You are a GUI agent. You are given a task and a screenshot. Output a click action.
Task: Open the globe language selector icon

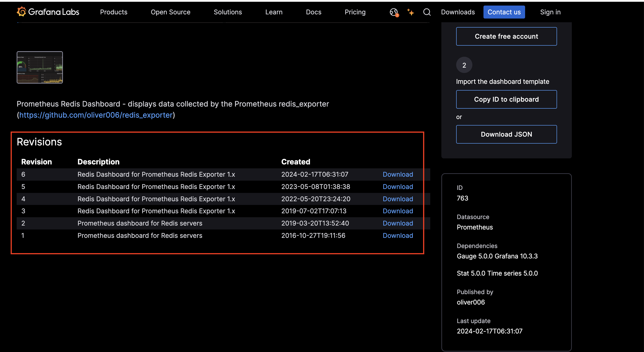394,12
